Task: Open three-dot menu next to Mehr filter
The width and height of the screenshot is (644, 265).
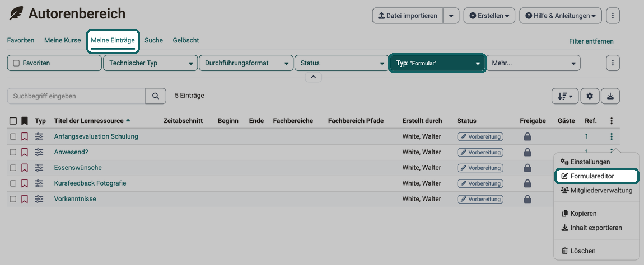Action: (x=613, y=63)
